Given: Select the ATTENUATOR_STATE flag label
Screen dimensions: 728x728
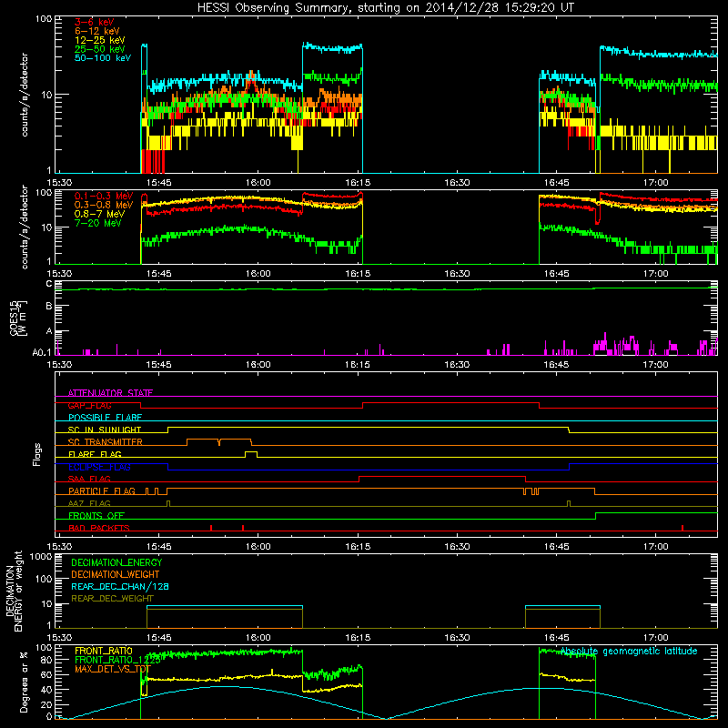Looking at the screenshot, I should 110,393.
